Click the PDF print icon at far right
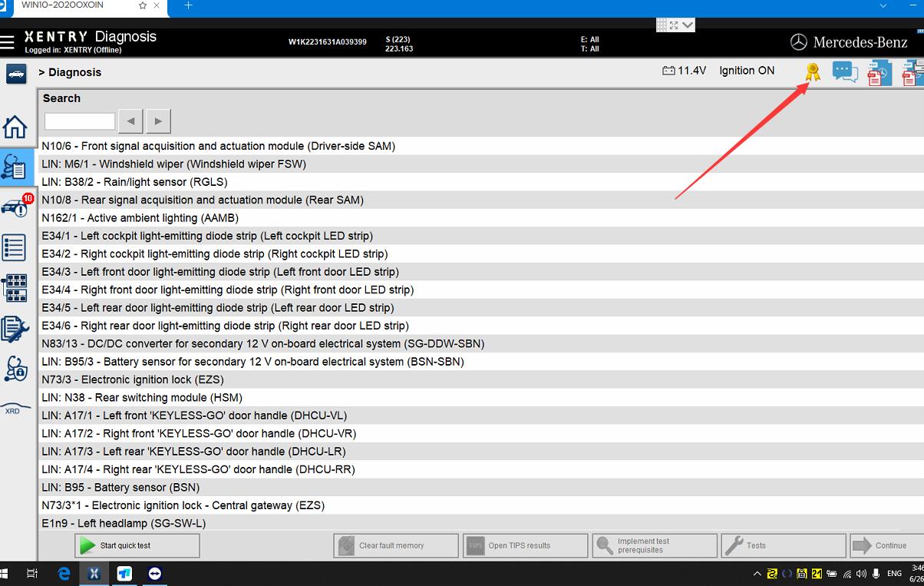This screenshot has height=586, width=924. [x=913, y=73]
